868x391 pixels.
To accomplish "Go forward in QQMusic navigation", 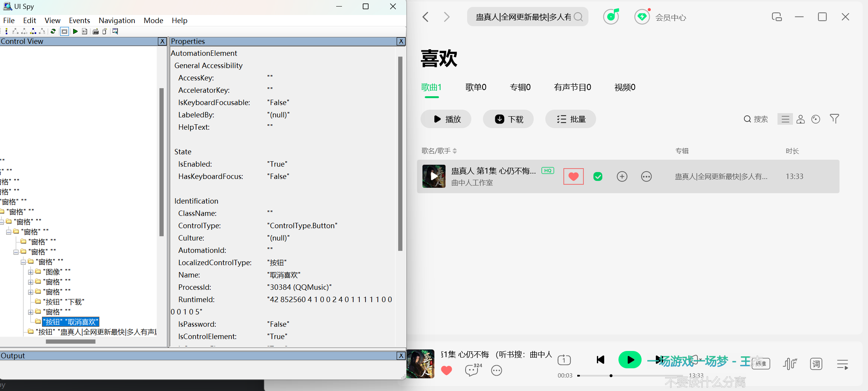I will coord(447,17).
